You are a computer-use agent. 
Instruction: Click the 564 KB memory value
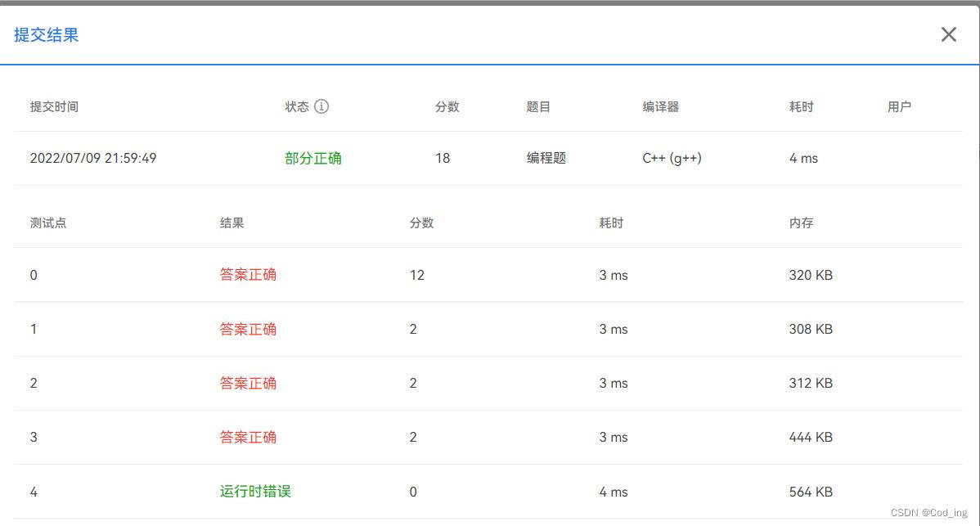pos(811,492)
